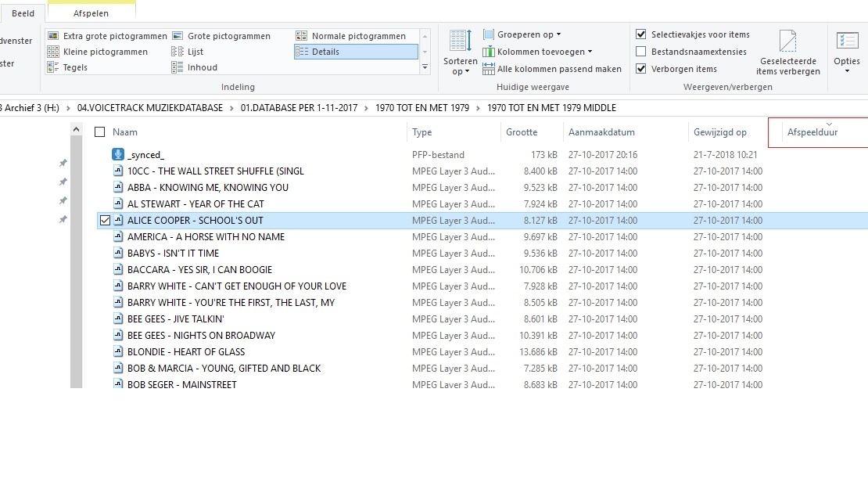This screenshot has height=493, width=868.
Task: Select Inhoud layout icon
Action: [x=178, y=67]
